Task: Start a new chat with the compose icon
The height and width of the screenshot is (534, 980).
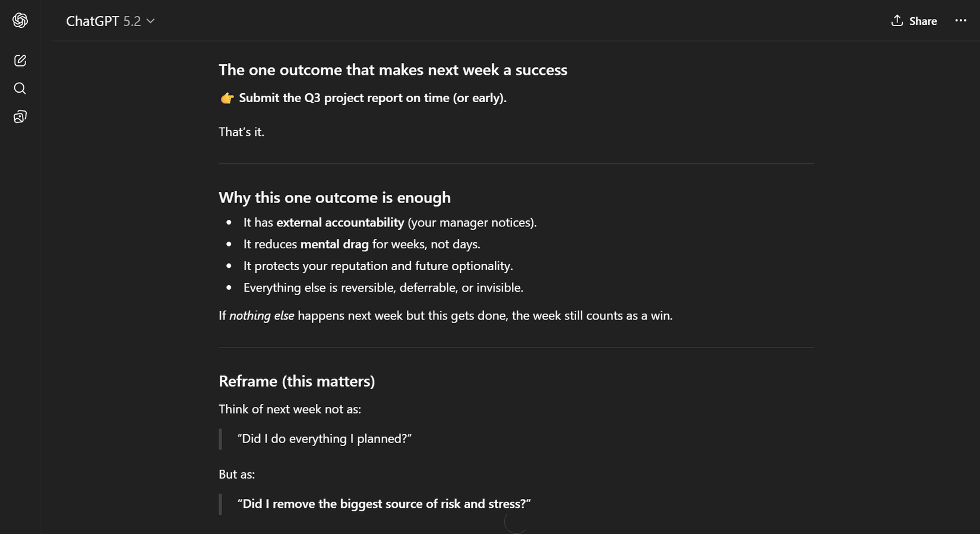Action: [20, 60]
